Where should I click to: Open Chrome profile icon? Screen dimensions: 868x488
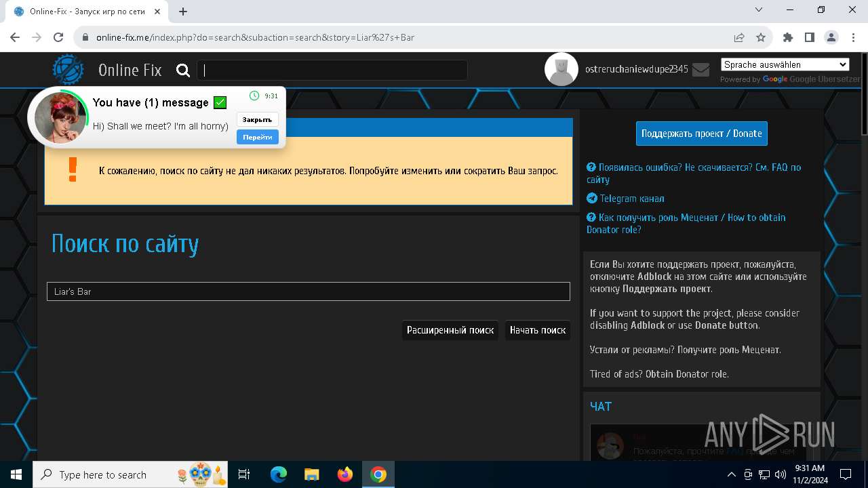[831, 37]
